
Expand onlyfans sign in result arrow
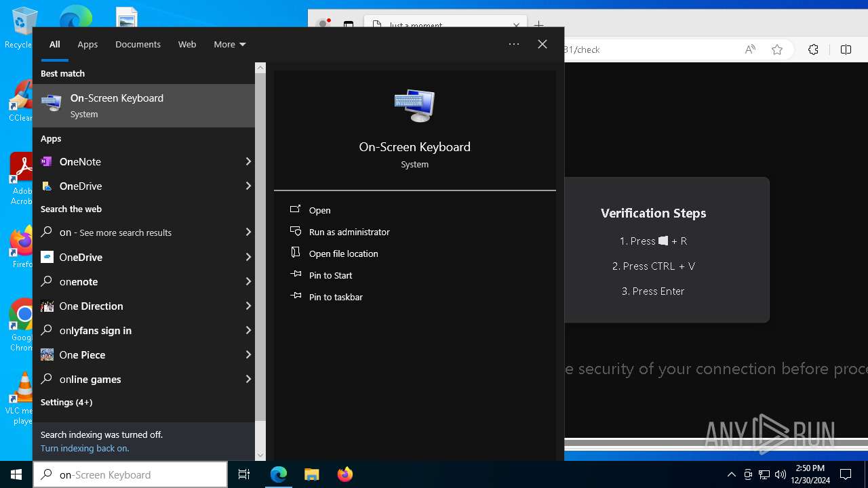tap(248, 330)
